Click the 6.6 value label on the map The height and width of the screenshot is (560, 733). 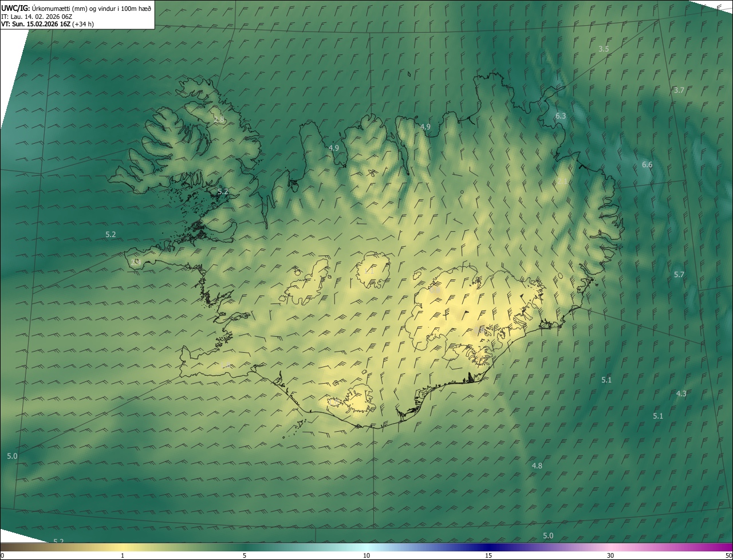pos(647,165)
